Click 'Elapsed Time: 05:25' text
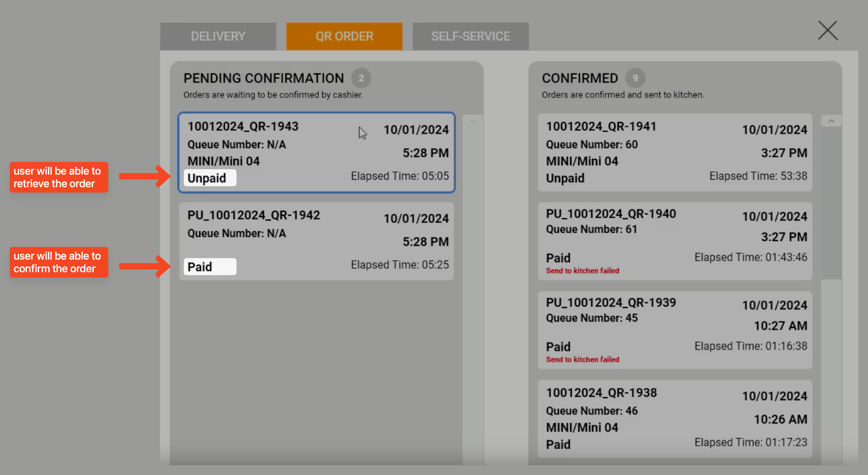 point(400,265)
